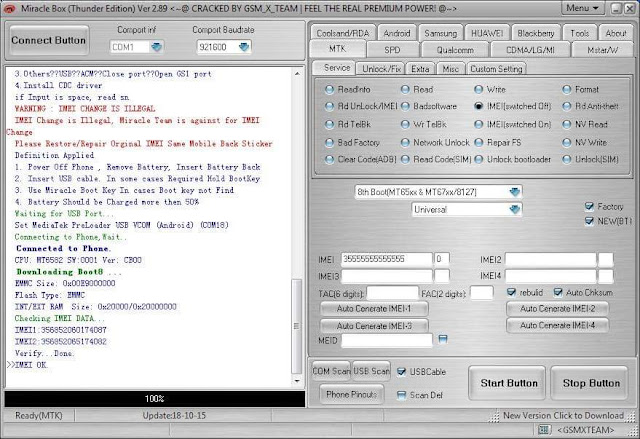The height and width of the screenshot is (439, 640).
Task: Switch to the Tools tab
Action: [x=580, y=33]
